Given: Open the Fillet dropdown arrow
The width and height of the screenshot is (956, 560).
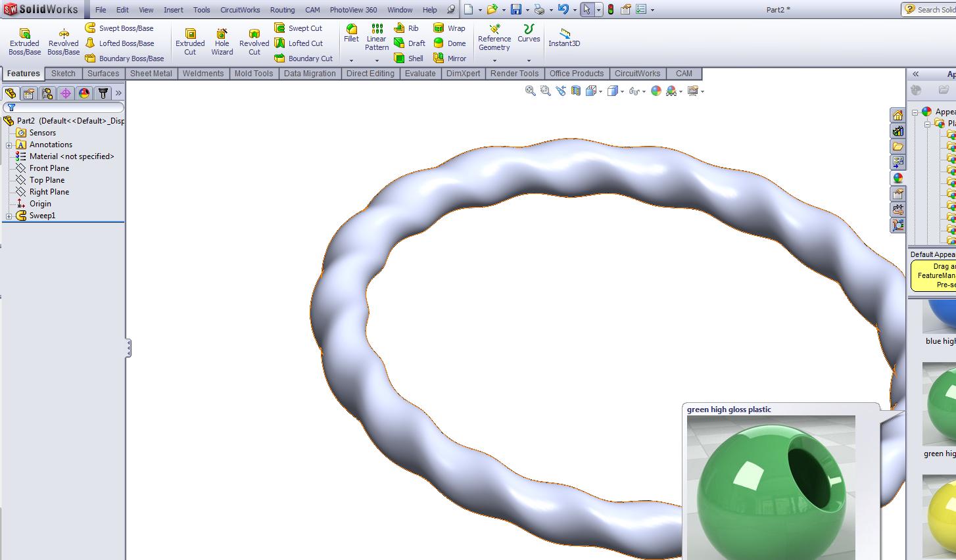Looking at the screenshot, I should [351, 60].
